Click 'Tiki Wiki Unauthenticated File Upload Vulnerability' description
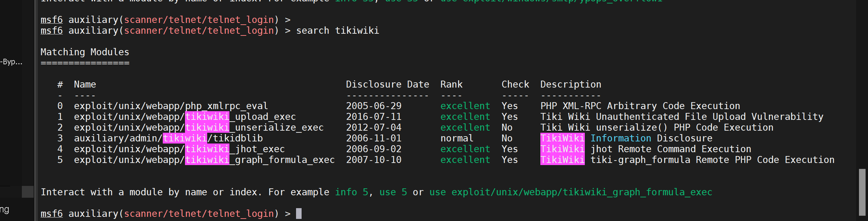Screen dimensions: 868x221 tap(682, 117)
